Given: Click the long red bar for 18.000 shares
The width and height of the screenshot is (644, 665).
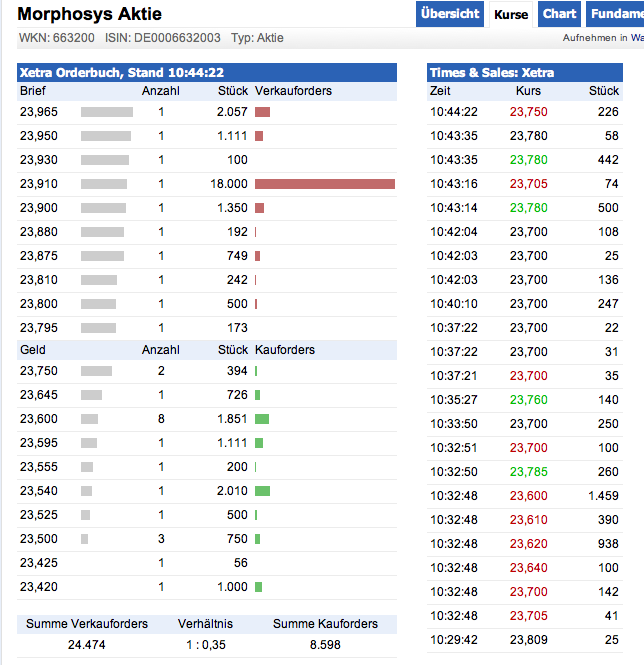Looking at the screenshot, I should pyautogui.click(x=325, y=184).
